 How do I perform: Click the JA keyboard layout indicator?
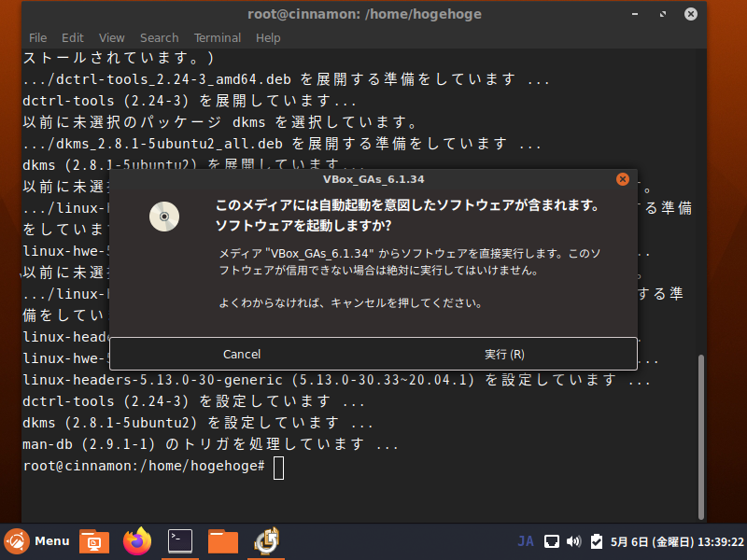[x=526, y=541]
